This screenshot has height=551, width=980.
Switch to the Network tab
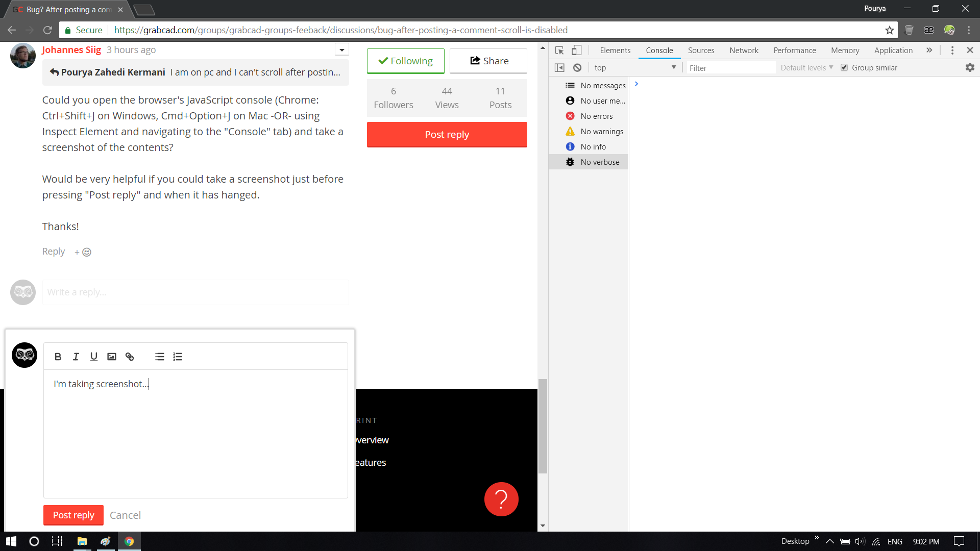pos(744,50)
